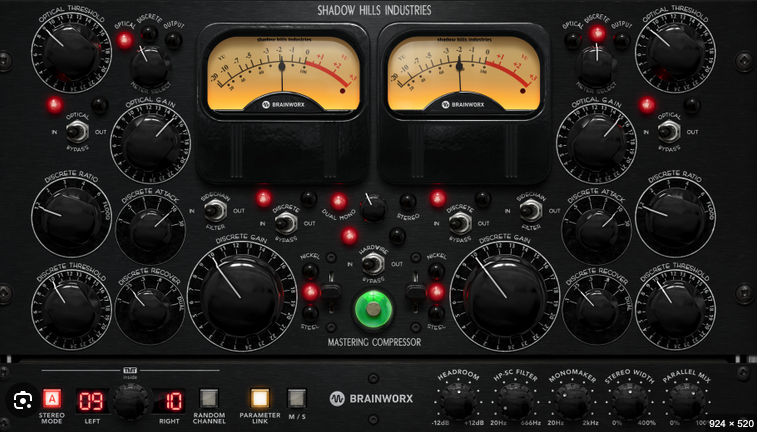Toggle right channel Discrete Bypass switch
Screen dimensions: 757x432
tap(460, 223)
